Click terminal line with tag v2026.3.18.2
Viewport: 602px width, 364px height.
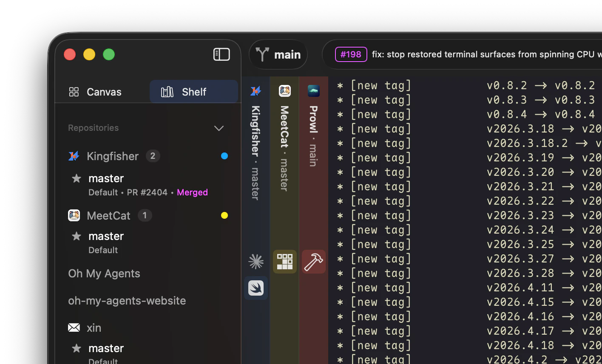(x=469, y=143)
